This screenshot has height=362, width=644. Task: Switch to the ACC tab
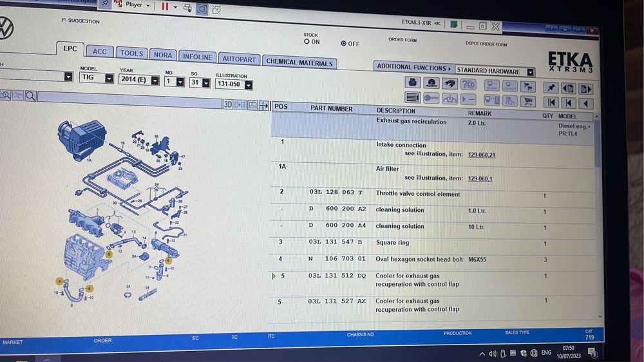tap(99, 52)
